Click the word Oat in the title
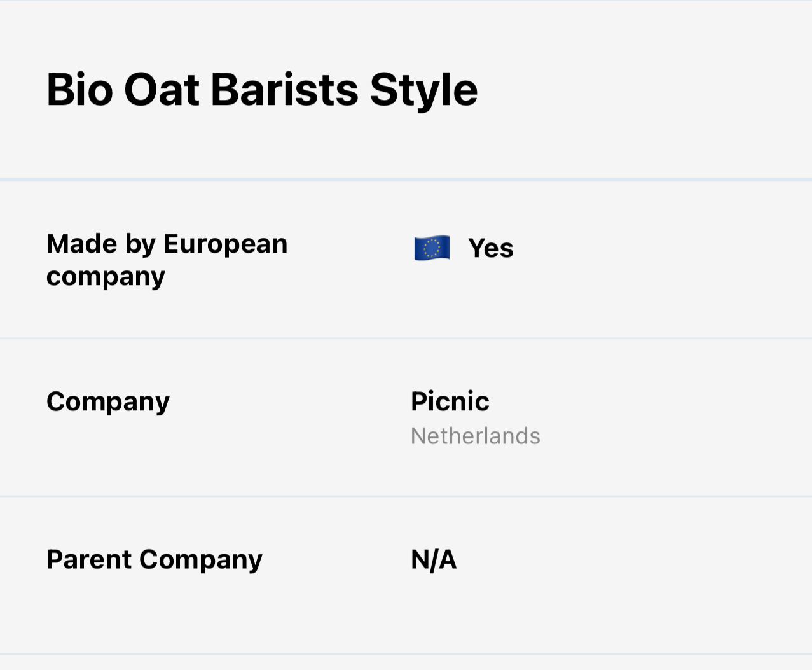This screenshot has height=670, width=812. pos(162,90)
